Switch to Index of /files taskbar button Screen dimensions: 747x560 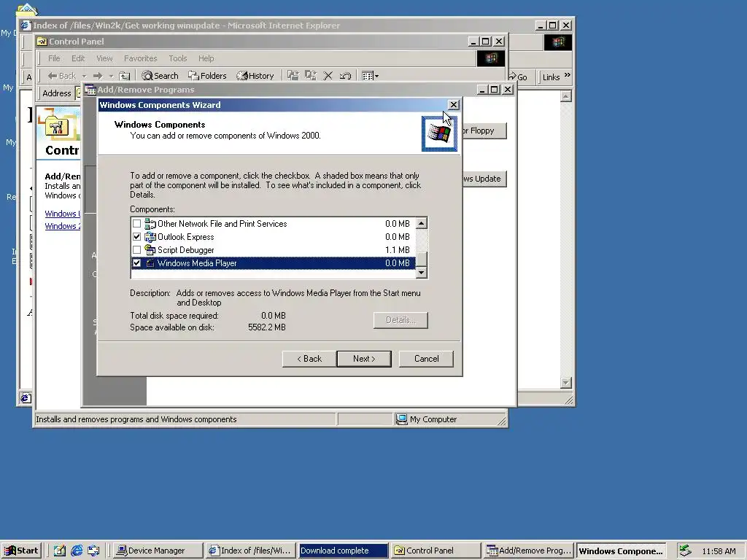(251, 551)
